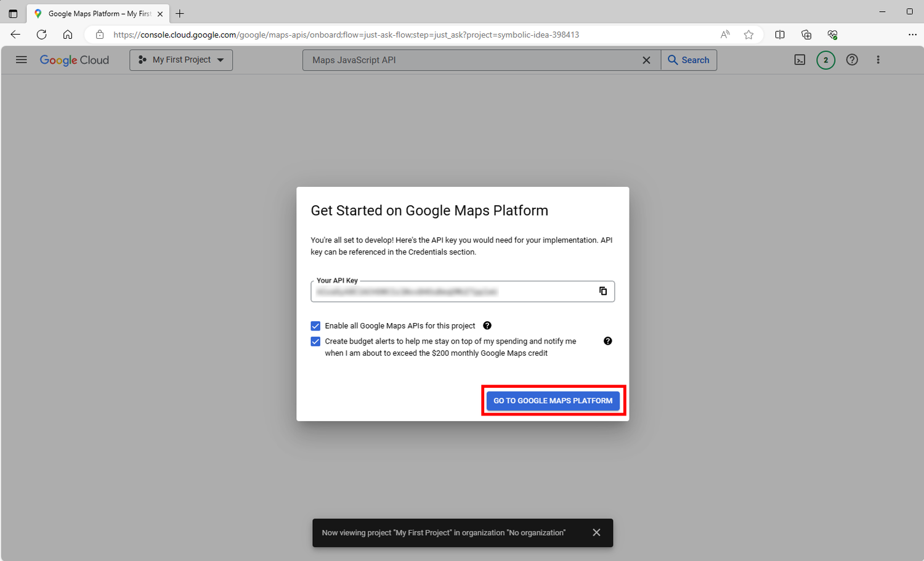
Task: Disable the budget alerts checkbox
Action: [315, 341]
